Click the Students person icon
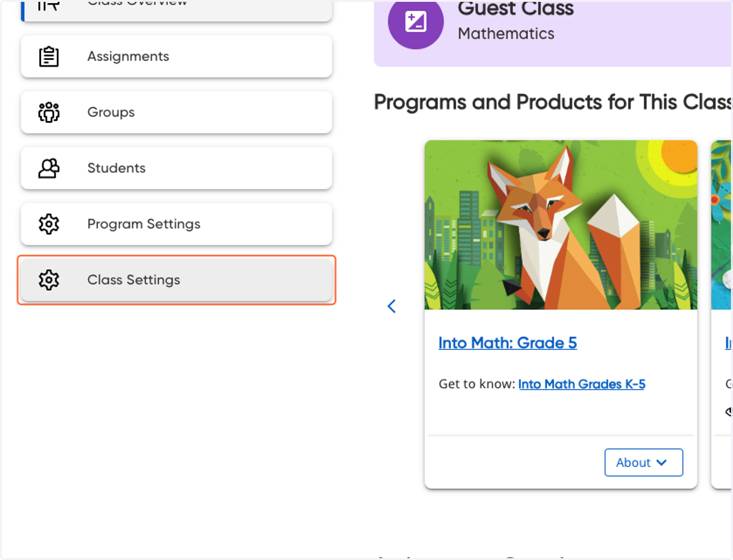 pyautogui.click(x=49, y=168)
